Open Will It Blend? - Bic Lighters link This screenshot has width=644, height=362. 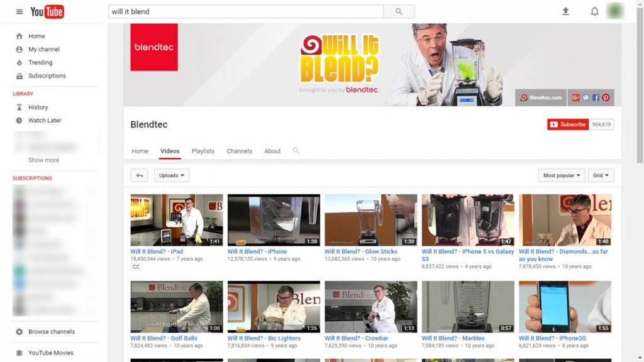[264, 338]
